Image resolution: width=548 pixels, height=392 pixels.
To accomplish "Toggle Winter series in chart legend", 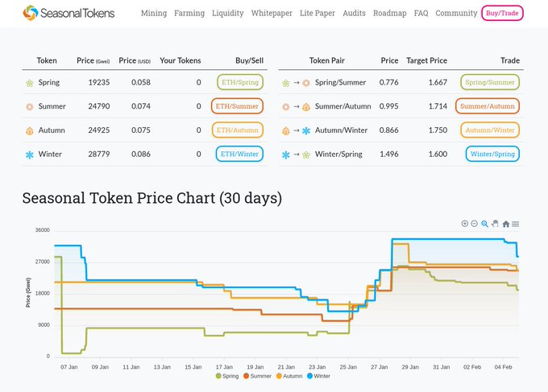I will click(x=318, y=376).
